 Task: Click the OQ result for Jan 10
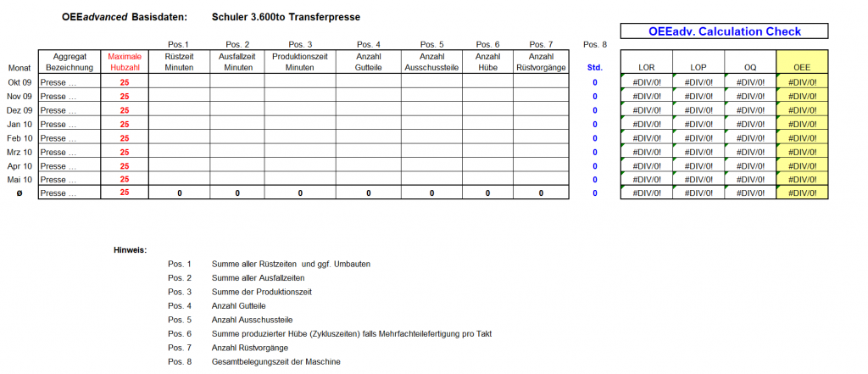pos(750,124)
